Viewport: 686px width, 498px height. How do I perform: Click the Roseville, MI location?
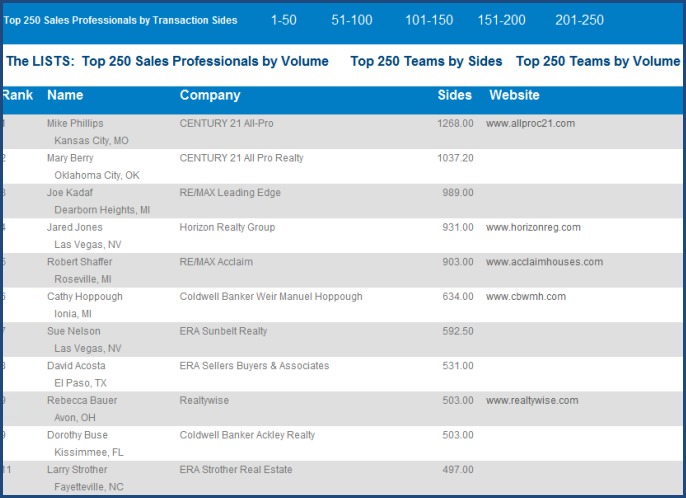click(x=83, y=279)
